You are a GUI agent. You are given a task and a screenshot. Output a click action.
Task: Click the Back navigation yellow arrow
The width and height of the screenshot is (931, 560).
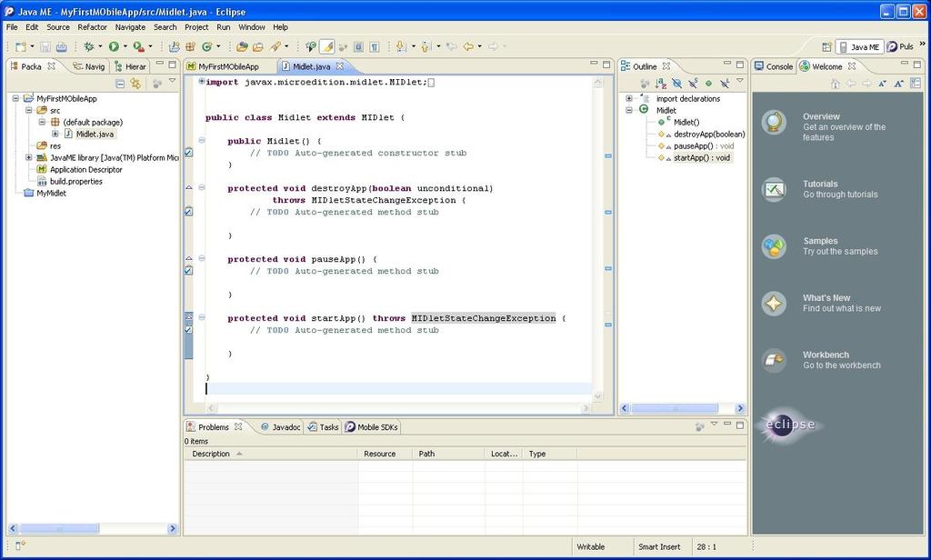(468, 46)
